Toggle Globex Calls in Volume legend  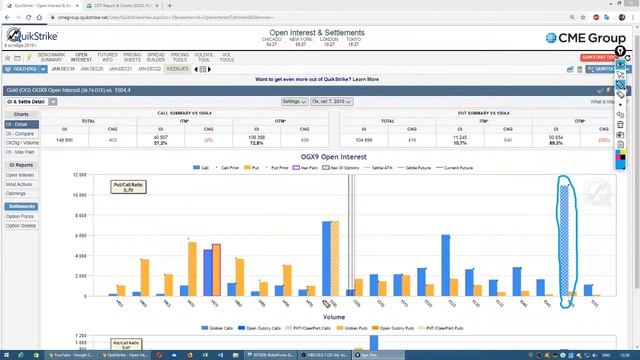coord(217,328)
